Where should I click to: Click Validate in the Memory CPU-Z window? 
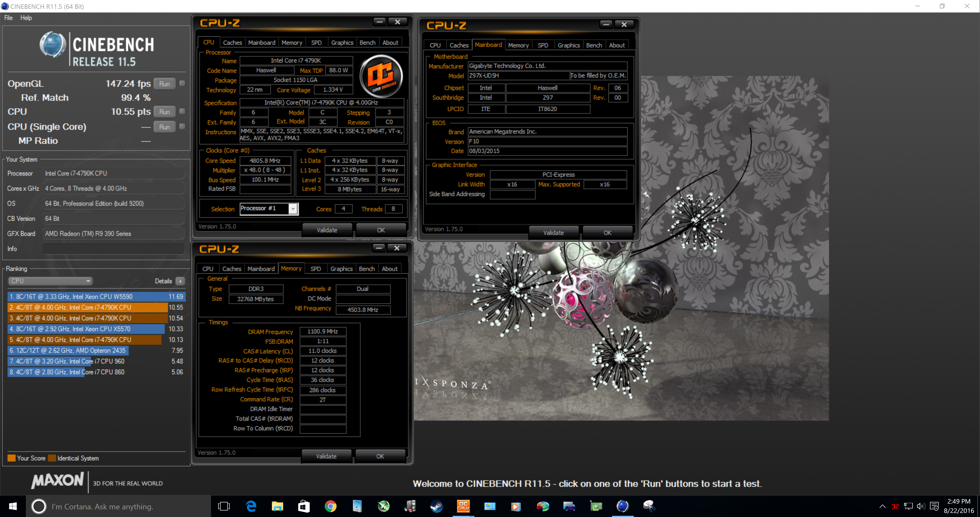click(x=326, y=456)
